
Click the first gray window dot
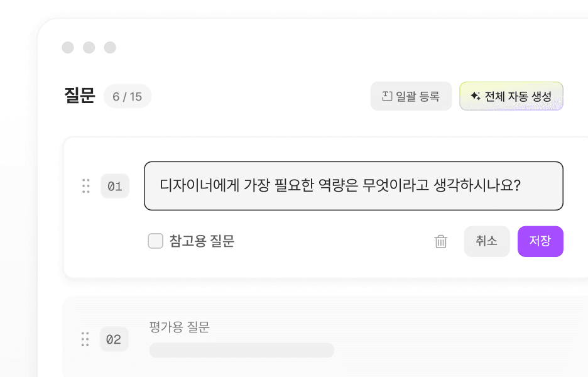pyautogui.click(x=68, y=48)
